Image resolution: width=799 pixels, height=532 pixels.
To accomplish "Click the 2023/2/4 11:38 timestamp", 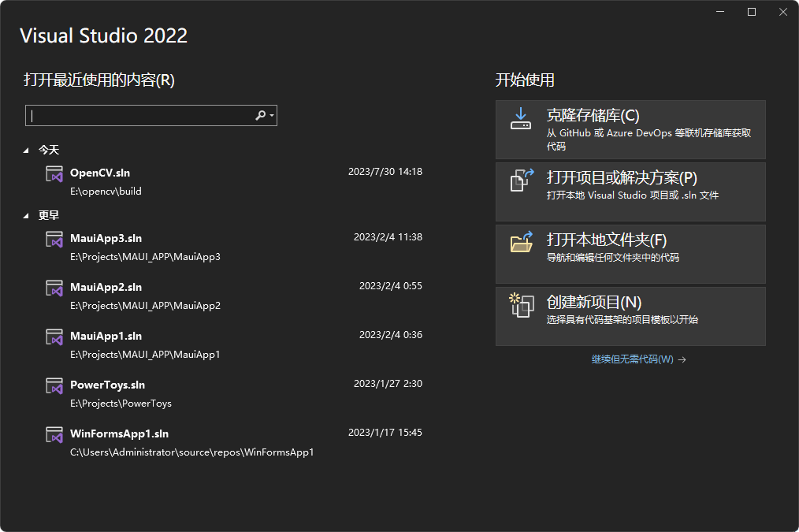I will (x=388, y=237).
